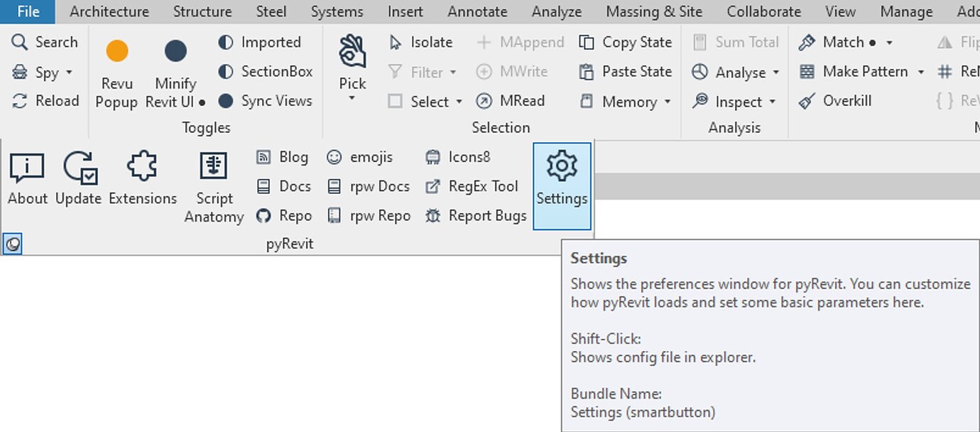This screenshot has width=980, height=432.
Task: Toggle Minify Revit UI
Action: [x=175, y=73]
